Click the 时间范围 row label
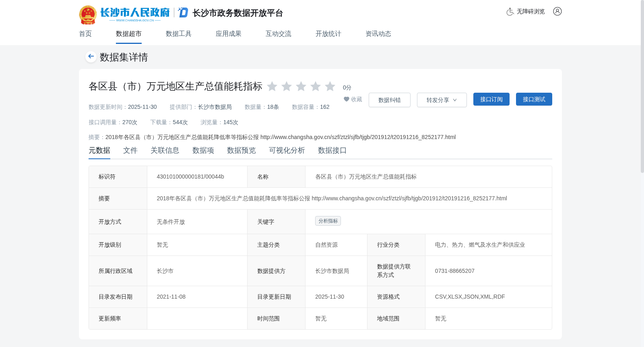 click(268, 318)
